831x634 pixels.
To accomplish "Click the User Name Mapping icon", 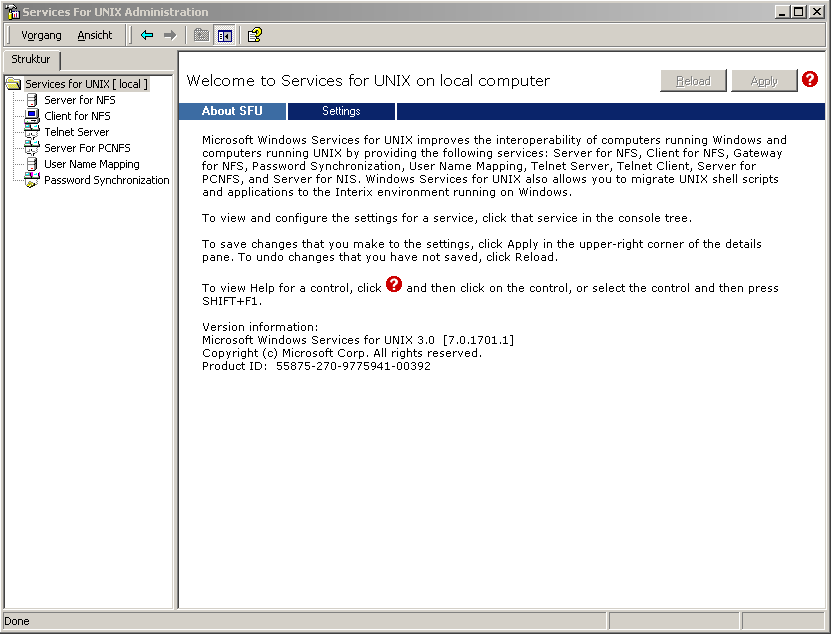I will [x=32, y=164].
